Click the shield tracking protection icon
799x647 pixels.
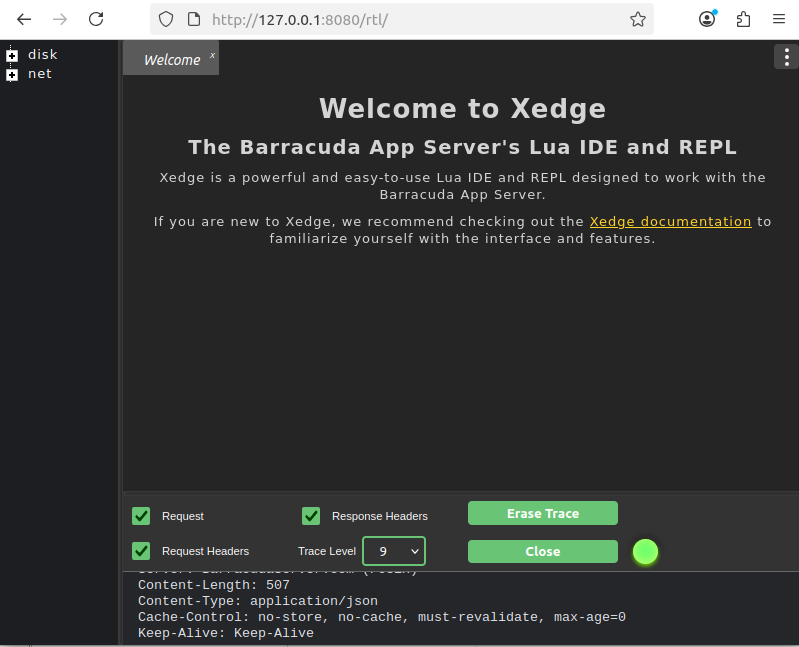coord(167,19)
